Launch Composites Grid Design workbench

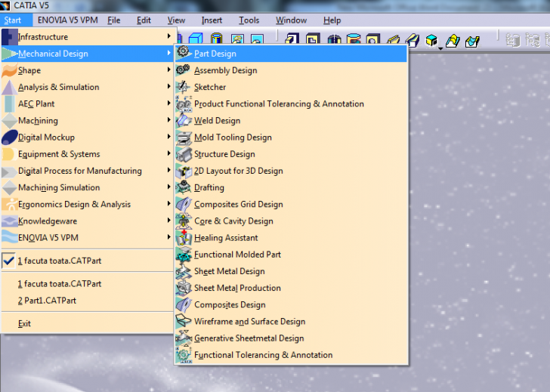click(x=292, y=204)
